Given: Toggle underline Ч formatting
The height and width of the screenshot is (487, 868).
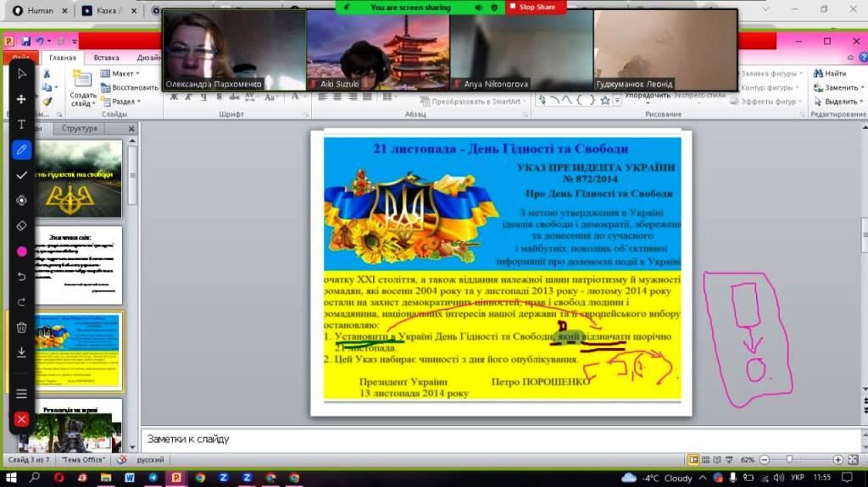Looking at the screenshot, I should tap(203, 97).
